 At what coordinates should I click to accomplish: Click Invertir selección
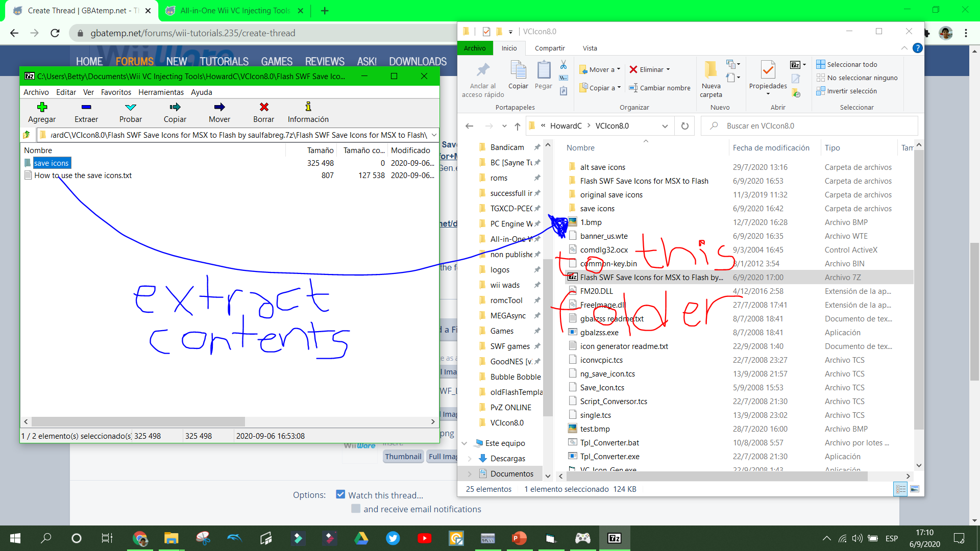847,91
